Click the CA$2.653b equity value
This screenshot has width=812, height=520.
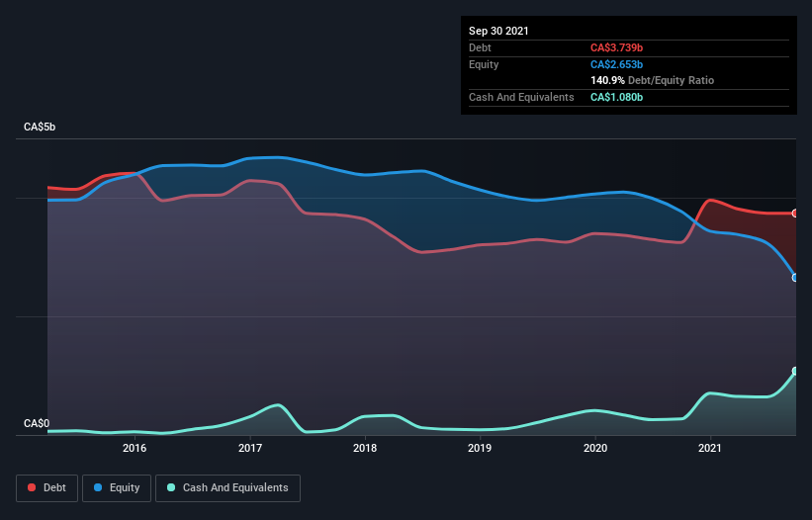pyautogui.click(x=616, y=64)
